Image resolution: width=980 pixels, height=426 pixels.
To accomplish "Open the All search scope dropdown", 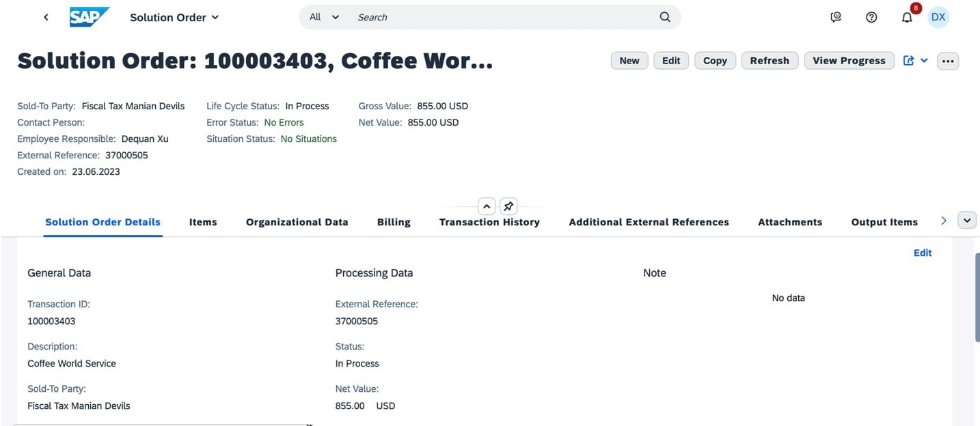I will 324,17.
